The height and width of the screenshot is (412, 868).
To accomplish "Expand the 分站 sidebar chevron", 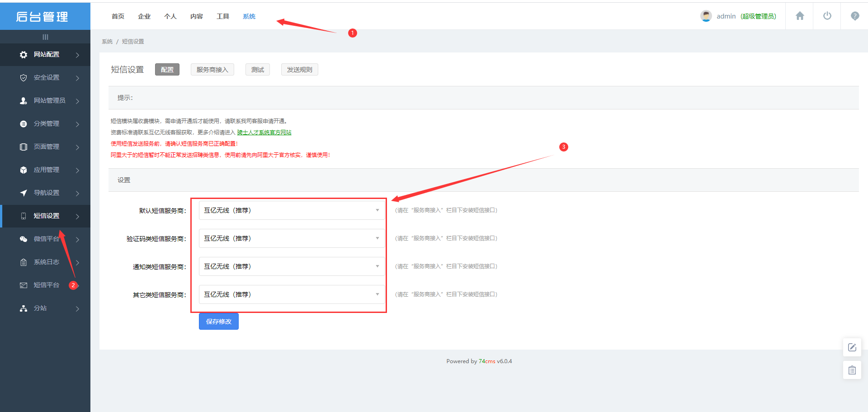I will (x=78, y=309).
